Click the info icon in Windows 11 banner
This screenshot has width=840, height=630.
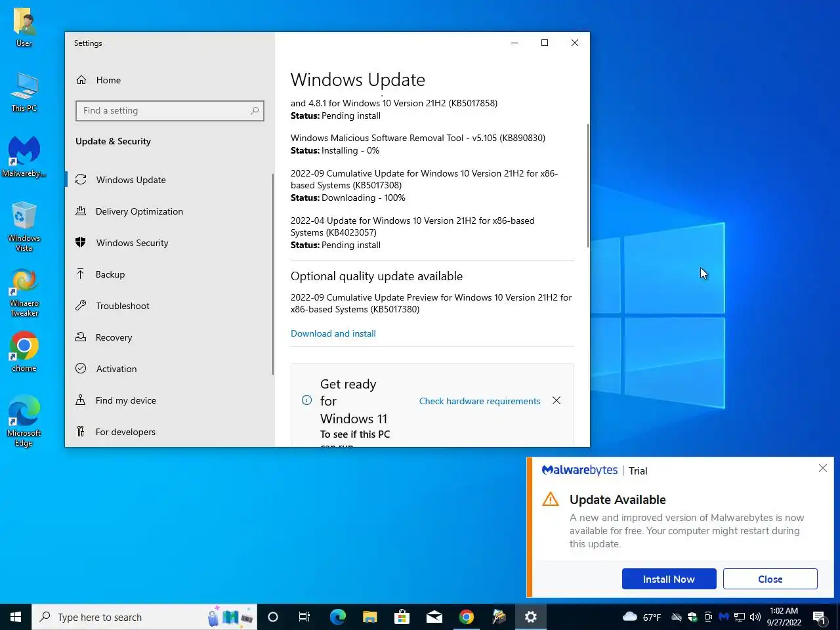[306, 400]
